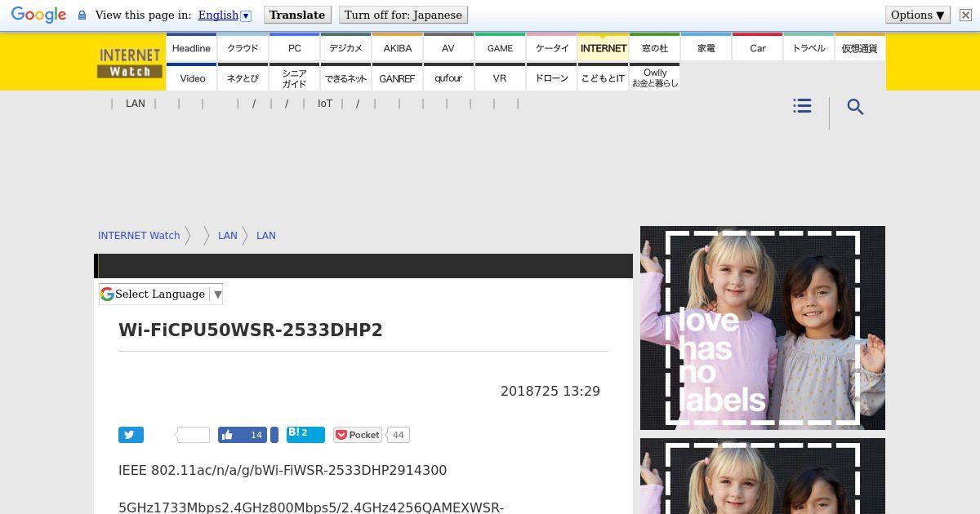Open the PC tab
Image resolution: width=980 pixels, height=514 pixels.
point(294,47)
